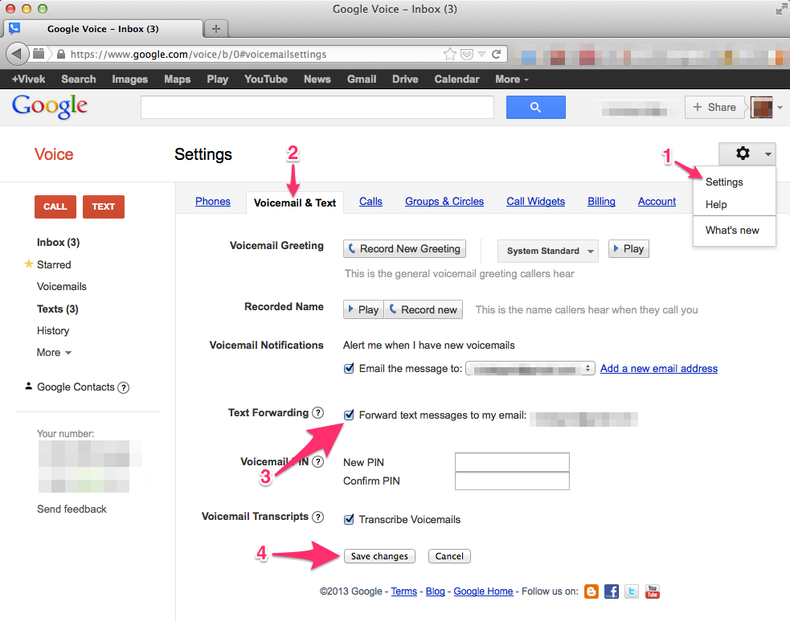Click the history icon left of address bar
Screen dimensions: 790x622
coord(38,54)
